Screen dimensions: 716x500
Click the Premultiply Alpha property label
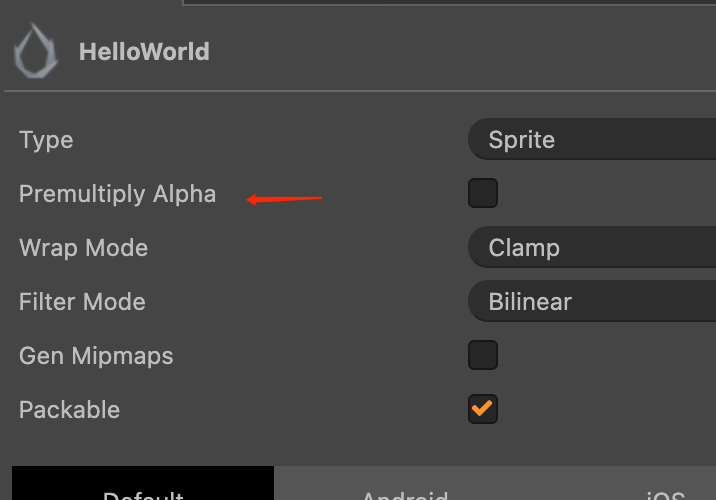tap(117, 194)
